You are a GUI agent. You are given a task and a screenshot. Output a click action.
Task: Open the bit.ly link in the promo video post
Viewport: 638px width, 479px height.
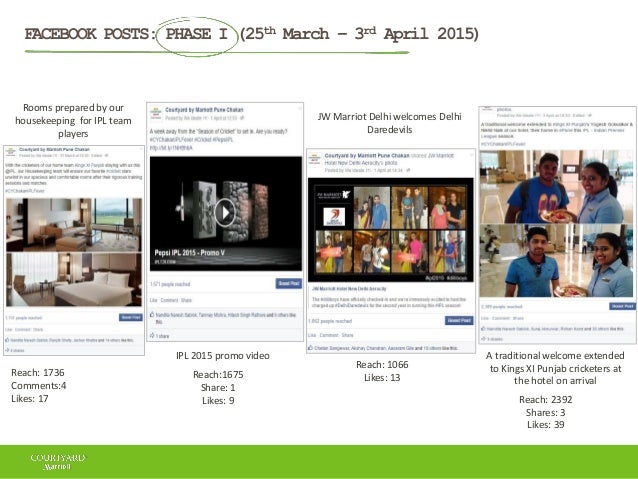click(x=171, y=148)
